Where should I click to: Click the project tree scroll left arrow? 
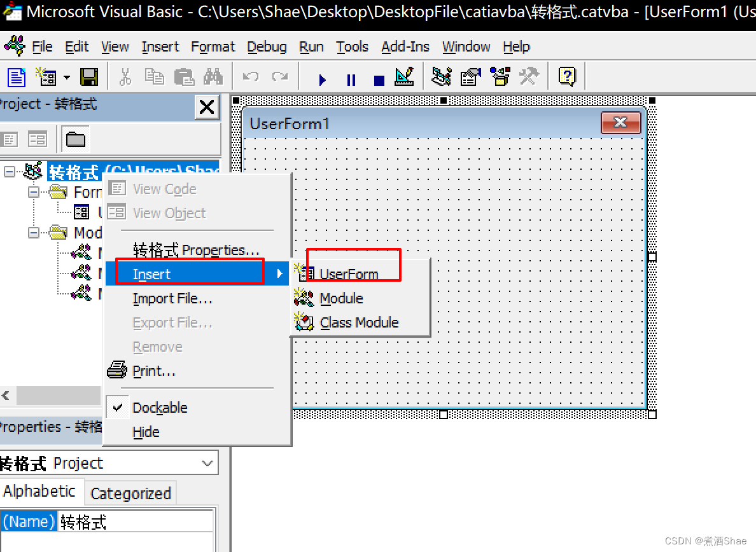pos(6,396)
